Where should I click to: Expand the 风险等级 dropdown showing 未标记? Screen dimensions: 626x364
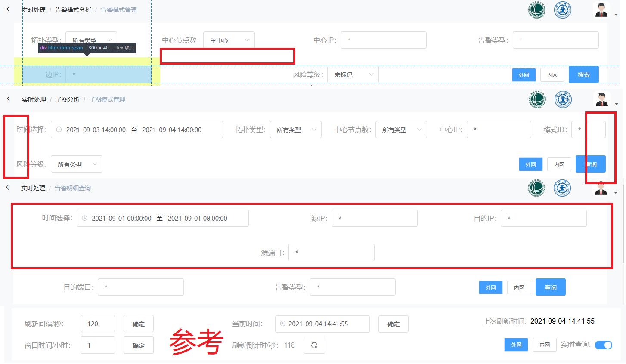[x=353, y=75]
